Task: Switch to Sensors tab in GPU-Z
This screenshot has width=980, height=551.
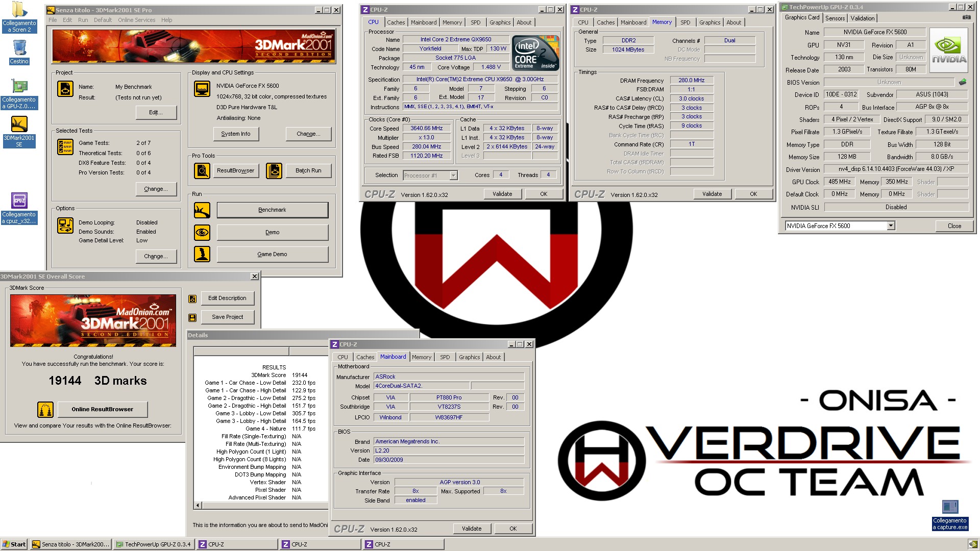Action: 835,18
